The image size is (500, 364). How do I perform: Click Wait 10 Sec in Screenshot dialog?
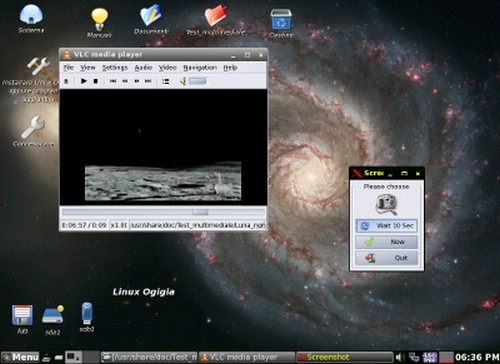pos(386,226)
